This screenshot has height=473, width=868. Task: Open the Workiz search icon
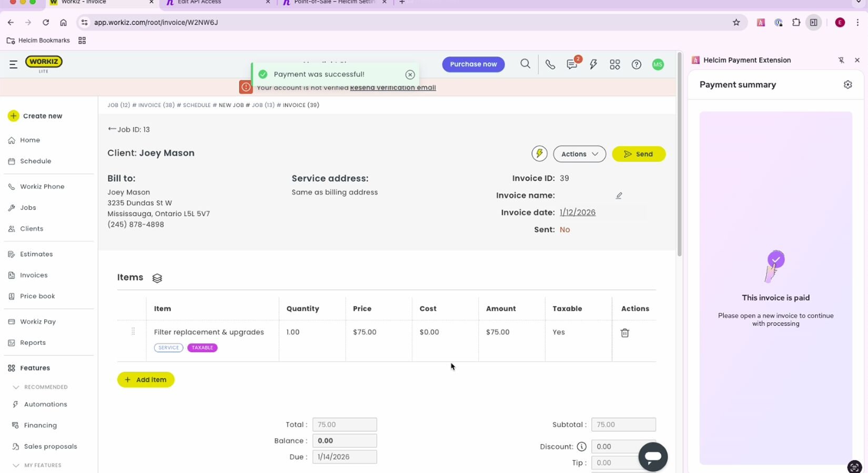coord(525,64)
